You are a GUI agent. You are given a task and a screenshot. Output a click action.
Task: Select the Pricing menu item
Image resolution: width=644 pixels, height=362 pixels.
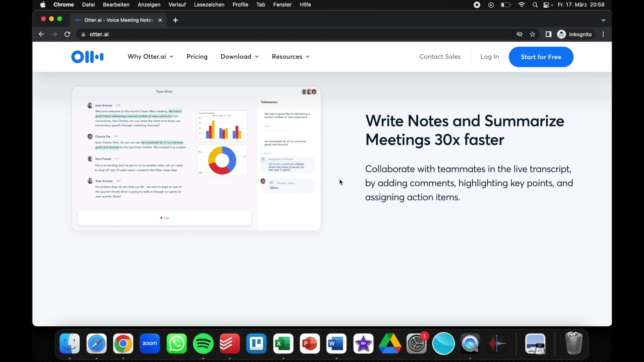[x=197, y=57]
